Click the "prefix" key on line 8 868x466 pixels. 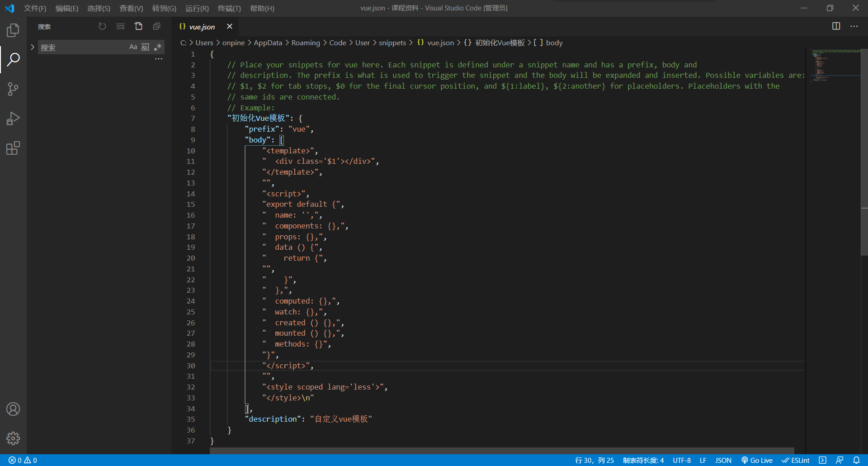[262, 129]
